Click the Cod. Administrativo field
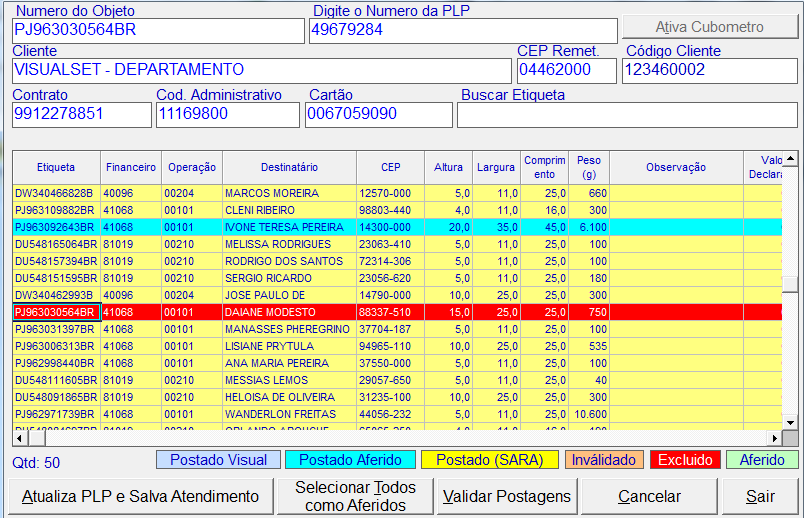The height and width of the screenshot is (518, 804). [228, 114]
